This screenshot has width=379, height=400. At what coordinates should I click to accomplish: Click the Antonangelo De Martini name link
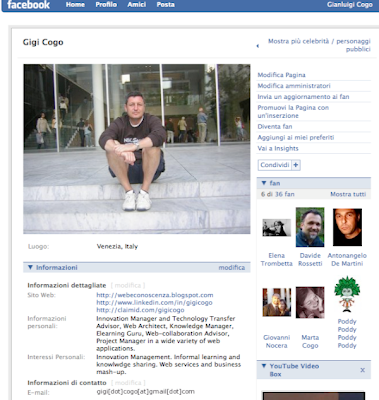[347, 259]
